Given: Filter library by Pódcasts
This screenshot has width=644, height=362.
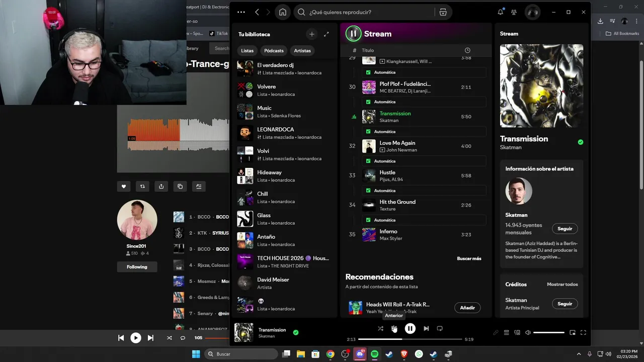Looking at the screenshot, I should pyautogui.click(x=274, y=51).
